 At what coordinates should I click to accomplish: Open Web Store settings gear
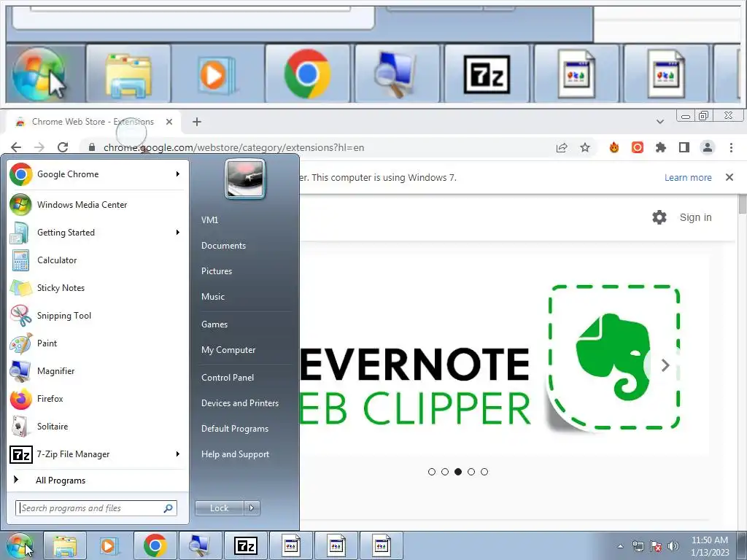tap(659, 217)
